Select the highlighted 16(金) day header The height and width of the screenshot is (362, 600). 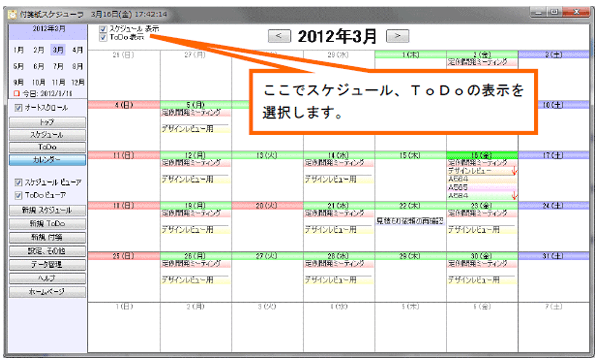(x=482, y=155)
